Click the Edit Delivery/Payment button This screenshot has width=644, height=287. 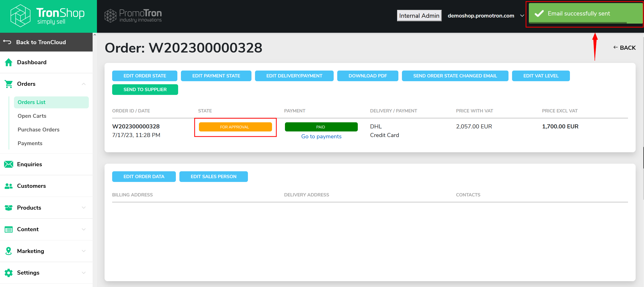[294, 76]
